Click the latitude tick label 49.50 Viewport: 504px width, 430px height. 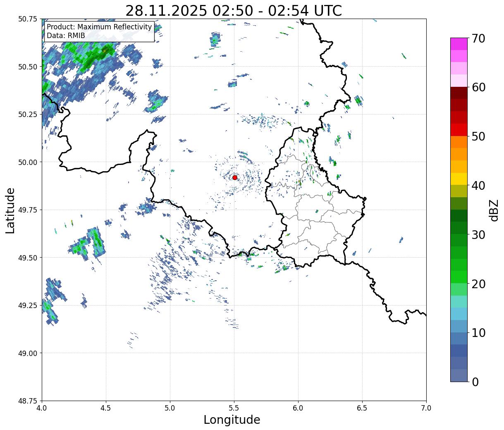tap(29, 258)
